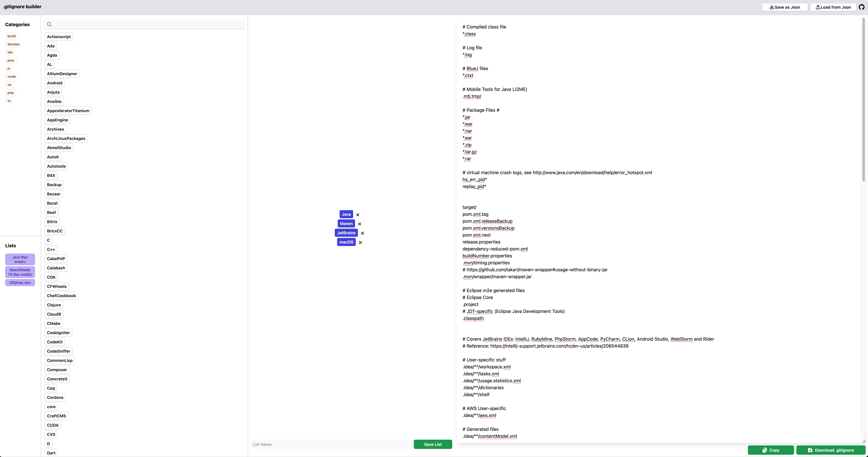The width and height of the screenshot is (868, 457).
Task: Load the iOS/mac dev list
Action: pos(20,283)
